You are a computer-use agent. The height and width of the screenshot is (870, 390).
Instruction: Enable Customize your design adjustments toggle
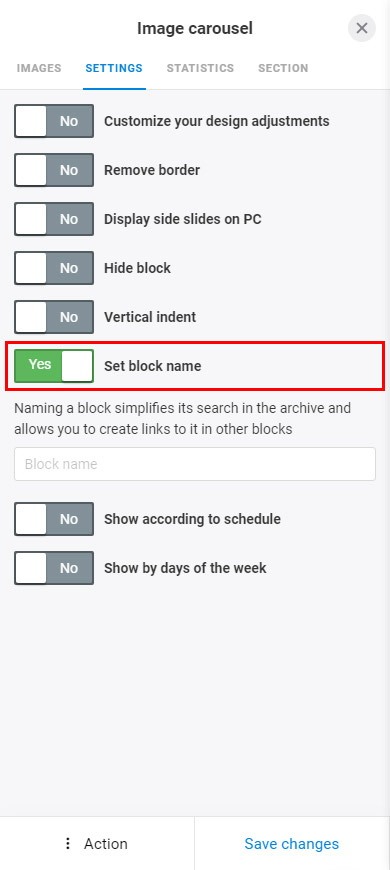(54, 121)
